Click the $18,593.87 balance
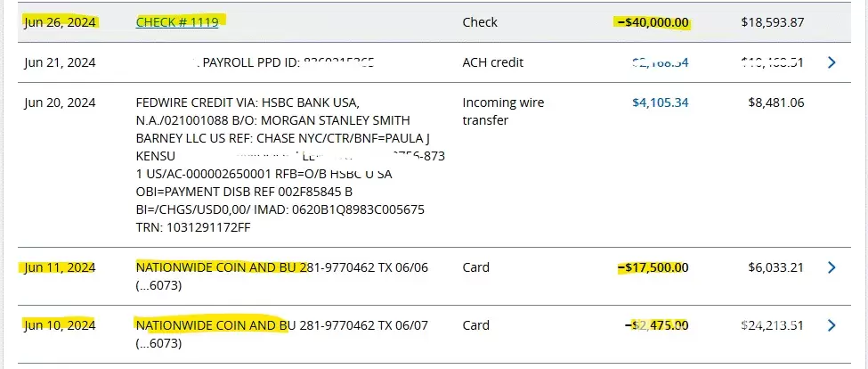This screenshot has height=369, width=868. pos(772,22)
